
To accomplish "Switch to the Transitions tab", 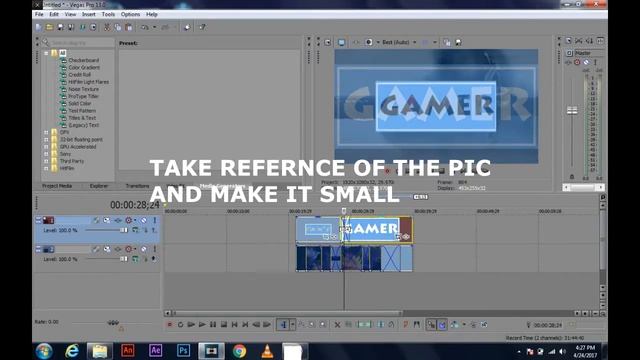I will click(x=137, y=186).
